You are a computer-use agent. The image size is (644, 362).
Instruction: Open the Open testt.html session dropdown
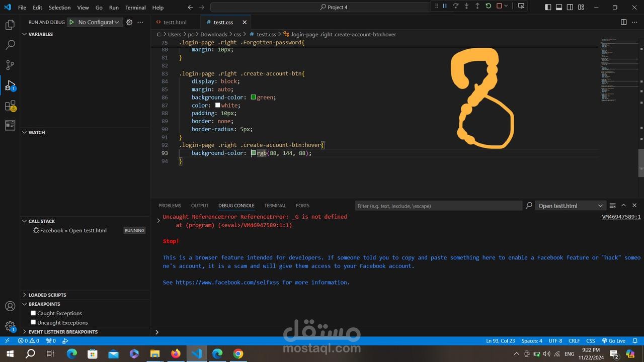point(571,206)
